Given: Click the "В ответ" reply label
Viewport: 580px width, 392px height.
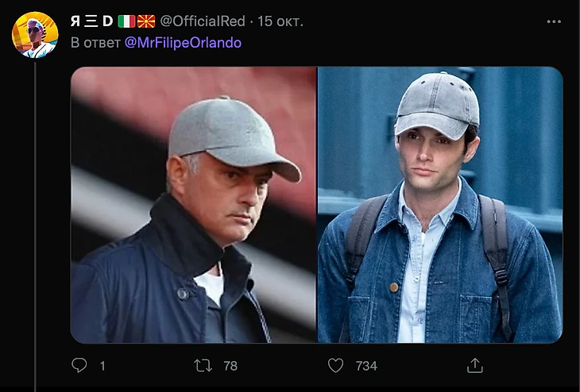Looking at the screenshot, I should coord(95,42).
